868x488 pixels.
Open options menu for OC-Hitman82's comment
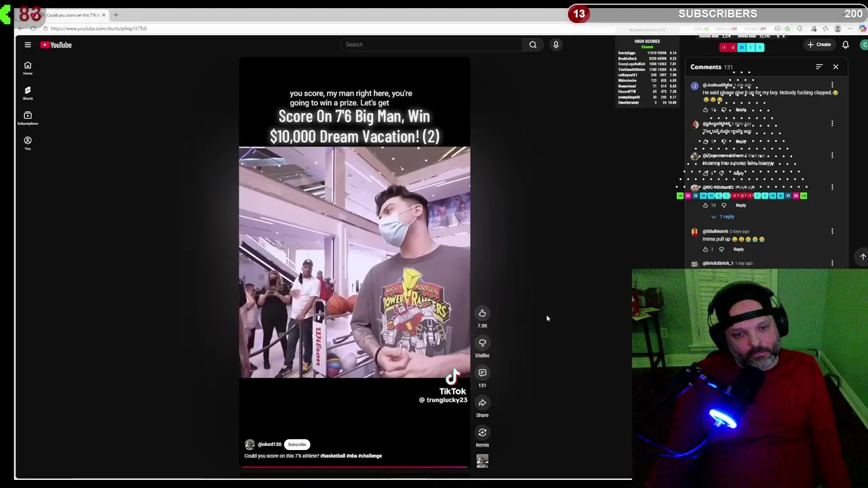(832, 187)
